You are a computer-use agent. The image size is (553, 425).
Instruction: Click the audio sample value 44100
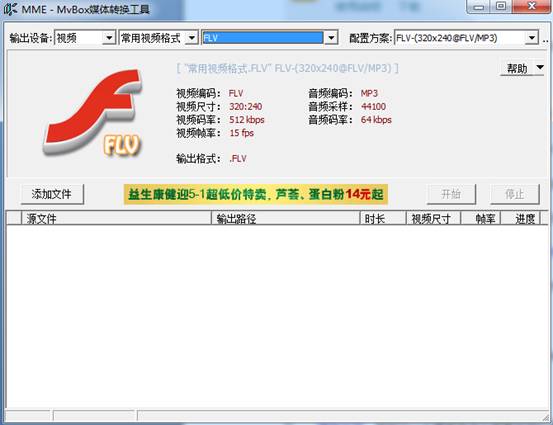tap(373, 107)
